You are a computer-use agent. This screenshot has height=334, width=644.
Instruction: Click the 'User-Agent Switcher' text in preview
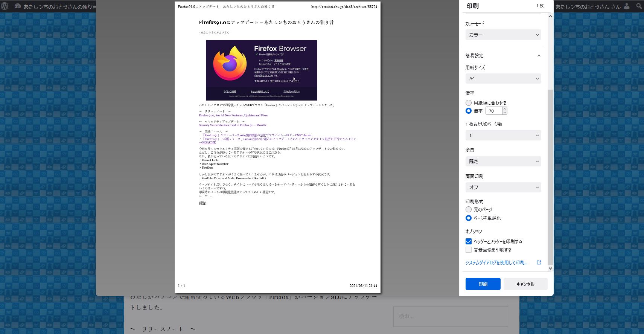pyautogui.click(x=215, y=164)
